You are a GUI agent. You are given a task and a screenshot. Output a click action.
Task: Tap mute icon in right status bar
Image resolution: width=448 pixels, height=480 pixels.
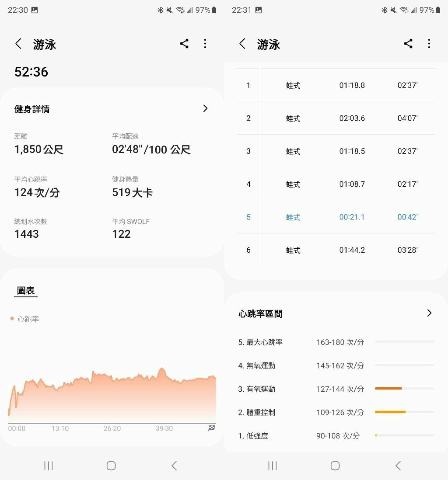click(393, 10)
